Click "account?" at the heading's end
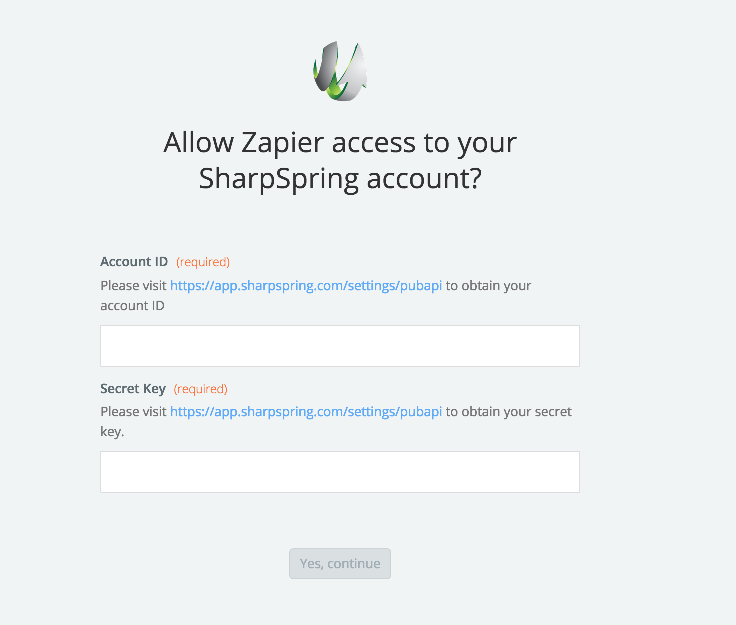Image resolution: width=736 pixels, height=625 pixels. (424, 179)
